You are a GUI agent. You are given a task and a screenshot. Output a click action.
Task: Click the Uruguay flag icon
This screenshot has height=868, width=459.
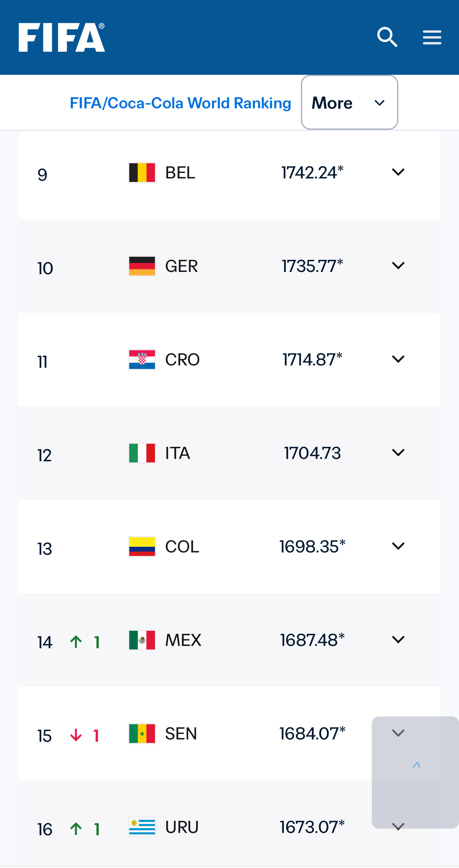[142, 827]
